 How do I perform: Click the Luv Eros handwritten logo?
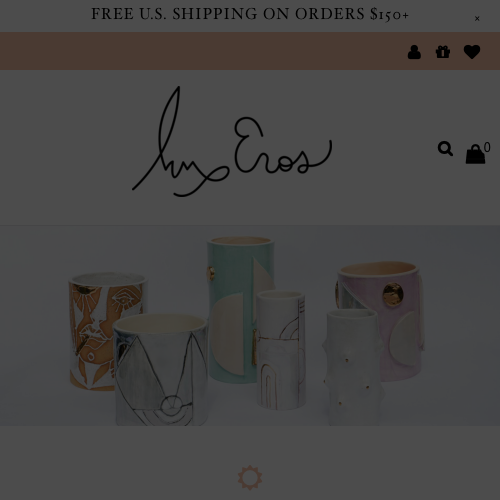coord(232,141)
